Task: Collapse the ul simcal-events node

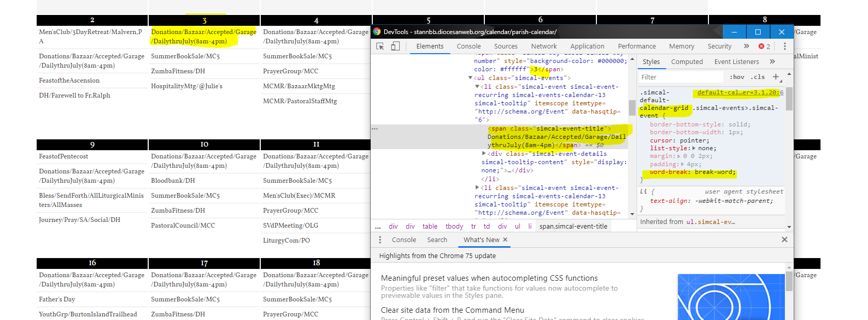Action: click(470, 78)
